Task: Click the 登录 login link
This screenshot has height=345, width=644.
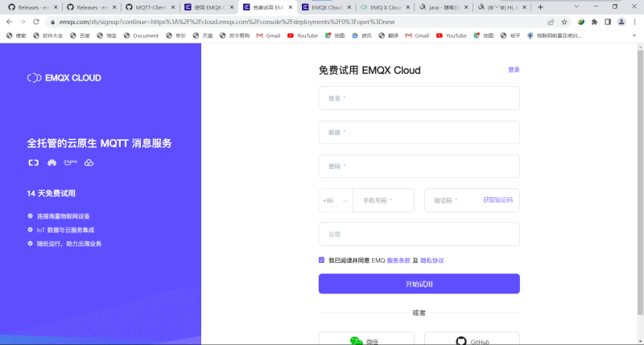Action: tap(514, 70)
